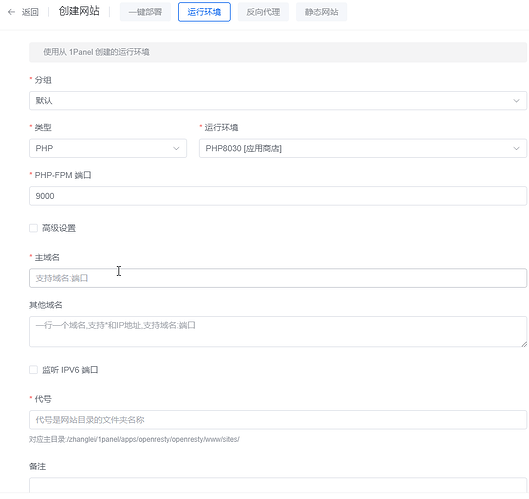Expand 运行环境 dropdown with PHP8030
529x499 pixels.
tap(363, 148)
